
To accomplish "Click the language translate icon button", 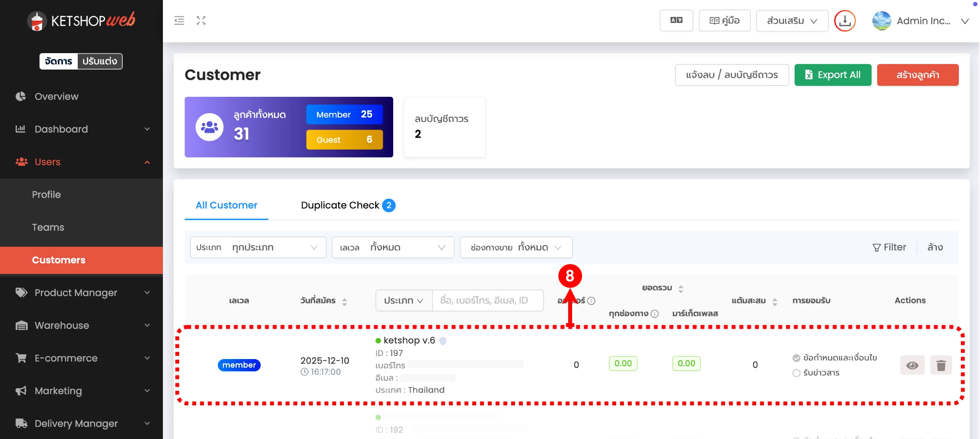I will (x=676, y=20).
